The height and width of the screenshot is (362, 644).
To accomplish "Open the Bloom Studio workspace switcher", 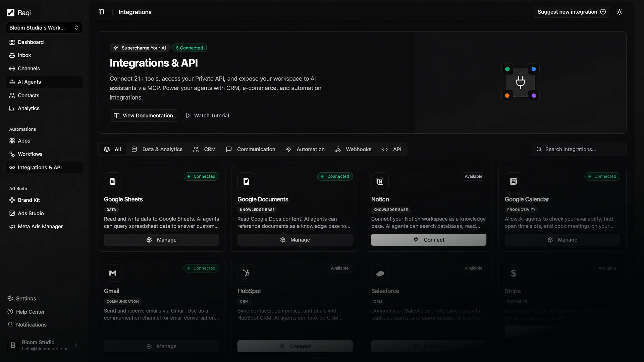I will tap(44, 28).
